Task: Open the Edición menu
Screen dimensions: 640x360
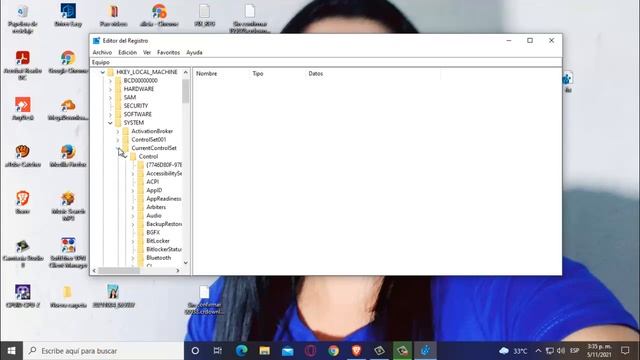Action: (127, 53)
